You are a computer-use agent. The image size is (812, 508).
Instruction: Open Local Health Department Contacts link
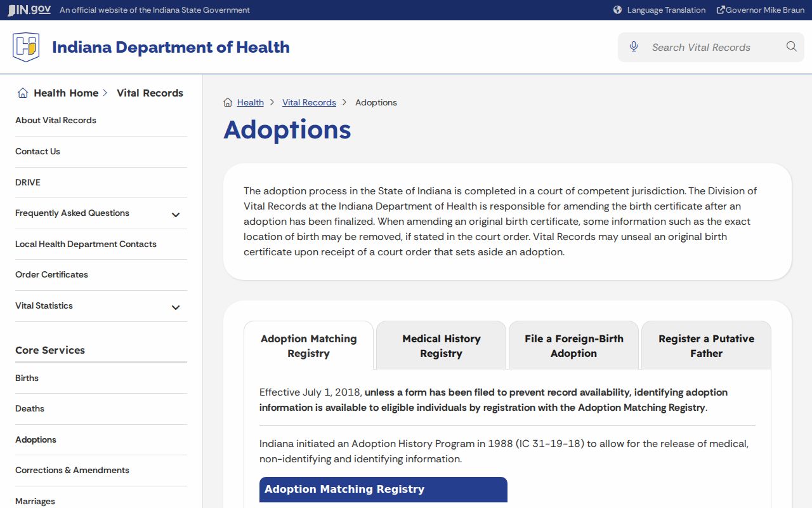tap(86, 244)
